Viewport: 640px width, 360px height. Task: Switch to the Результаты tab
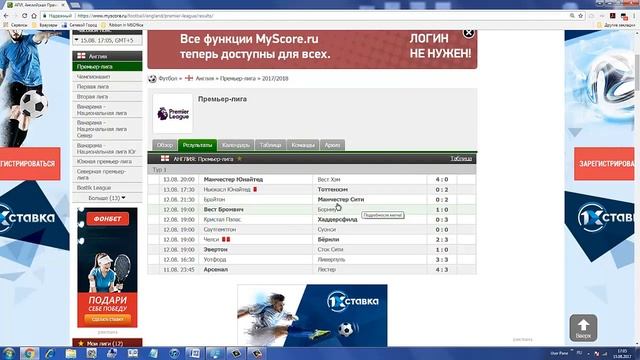(197, 145)
